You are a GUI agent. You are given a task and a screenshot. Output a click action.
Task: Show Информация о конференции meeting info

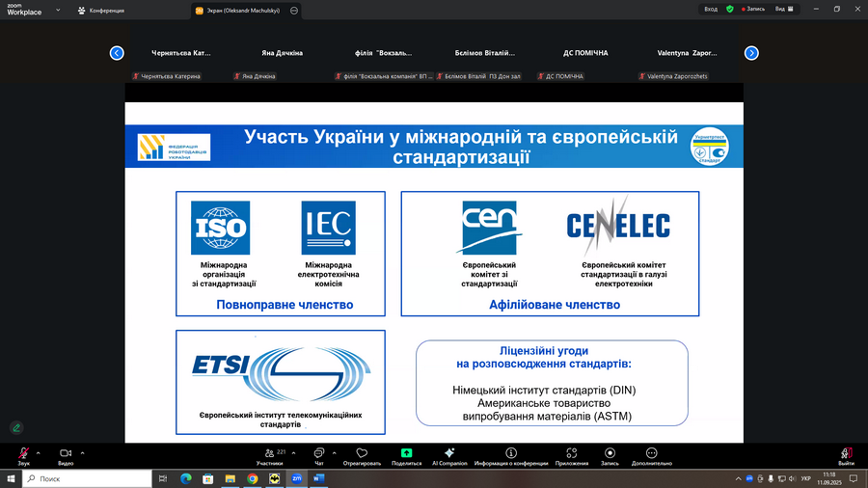tap(511, 456)
